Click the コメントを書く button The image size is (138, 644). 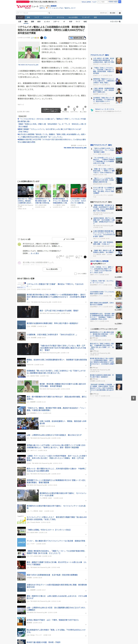pos(69,239)
